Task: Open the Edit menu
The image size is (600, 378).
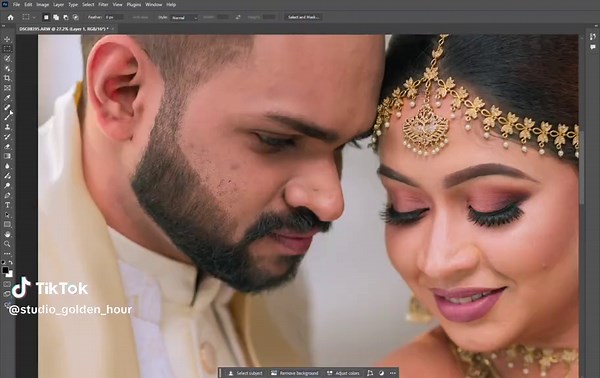Action: pos(28,5)
